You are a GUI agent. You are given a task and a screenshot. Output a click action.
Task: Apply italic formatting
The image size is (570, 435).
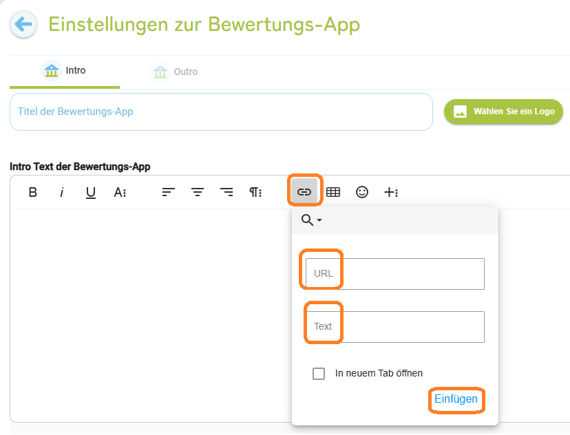tap(61, 192)
